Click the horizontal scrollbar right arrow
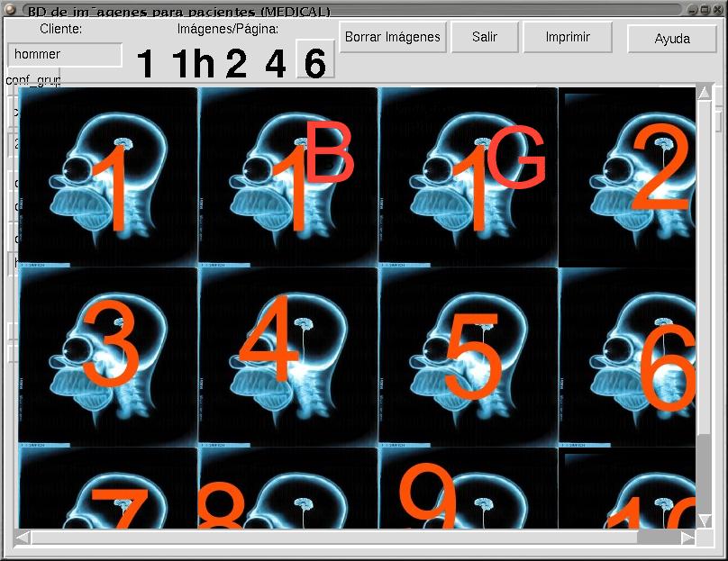Image resolution: width=728 pixels, height=561 pixels. point(687,538)
